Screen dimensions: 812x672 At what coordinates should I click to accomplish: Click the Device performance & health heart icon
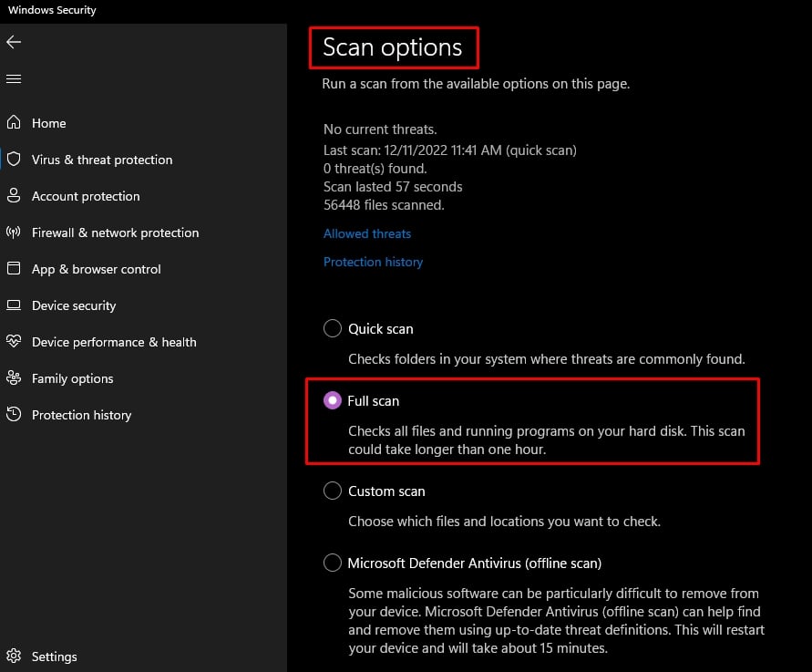click(x=14, y=342)
